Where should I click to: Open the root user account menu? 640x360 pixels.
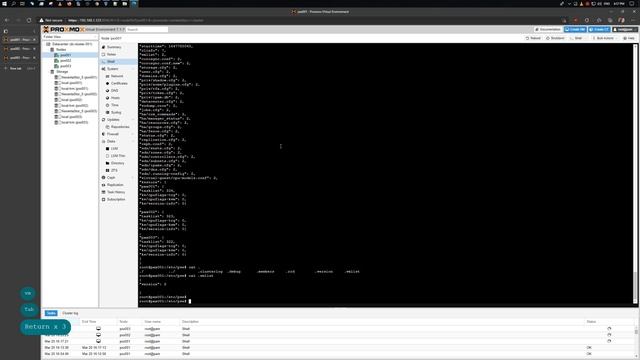point(624,30)
